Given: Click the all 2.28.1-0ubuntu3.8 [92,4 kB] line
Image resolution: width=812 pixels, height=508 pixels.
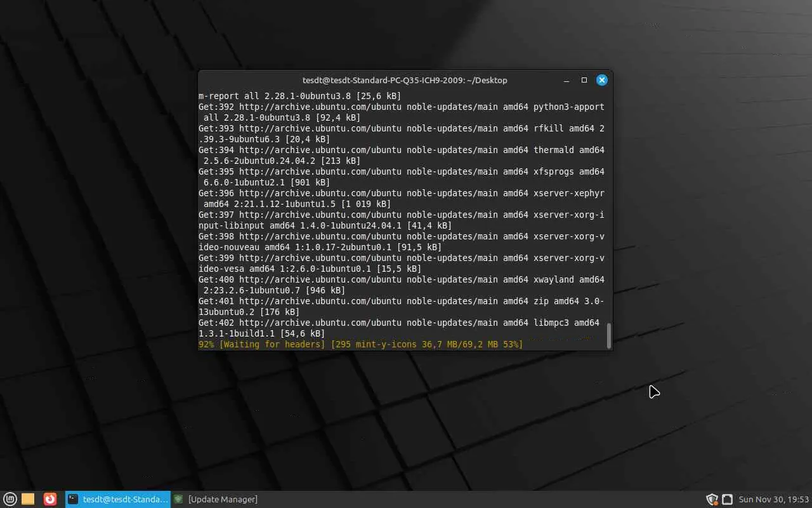Looking at the screenshot, I should click(x=282, y=117).
